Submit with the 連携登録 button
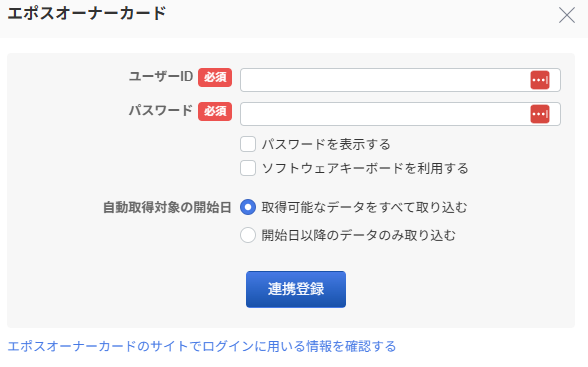The width and height of the screenshot is (588, 367). [x=296, y=289]
